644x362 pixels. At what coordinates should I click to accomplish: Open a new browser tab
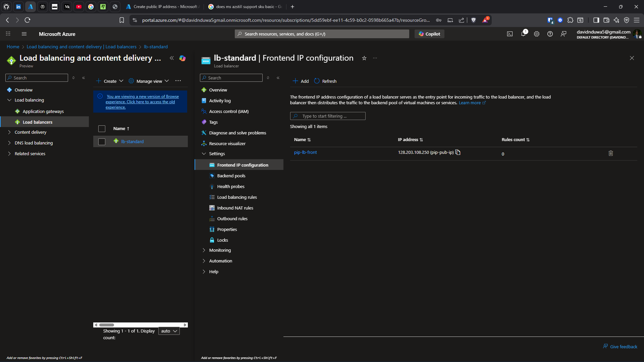[x=292, y=7]
